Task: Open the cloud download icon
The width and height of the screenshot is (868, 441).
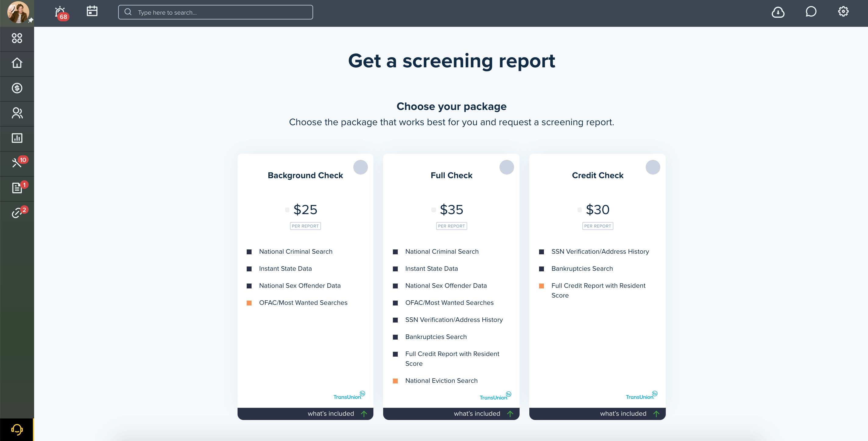Action: [x=778, y=12]
